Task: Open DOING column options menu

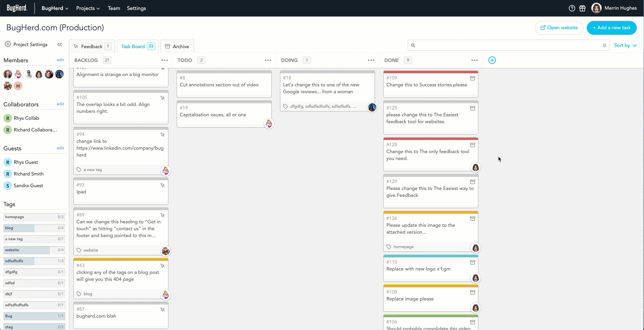Action: click(x=371, y=60)
